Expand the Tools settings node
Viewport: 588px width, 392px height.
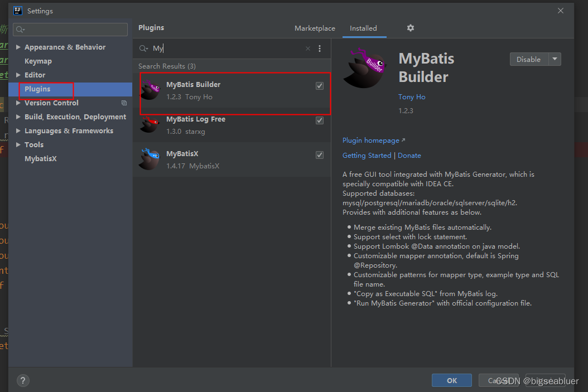point(18,144)
